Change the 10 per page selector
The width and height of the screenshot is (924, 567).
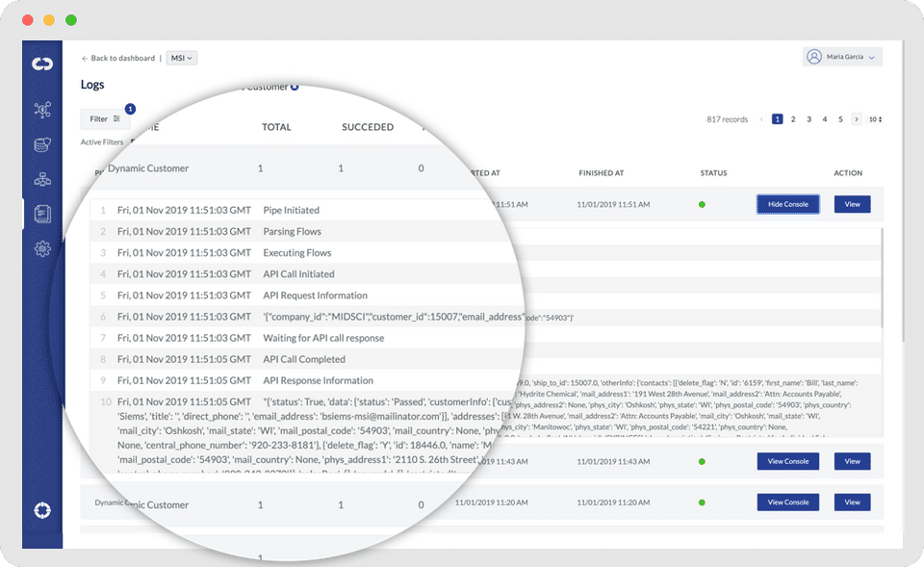pyautogui.click(x=875, y=119)
